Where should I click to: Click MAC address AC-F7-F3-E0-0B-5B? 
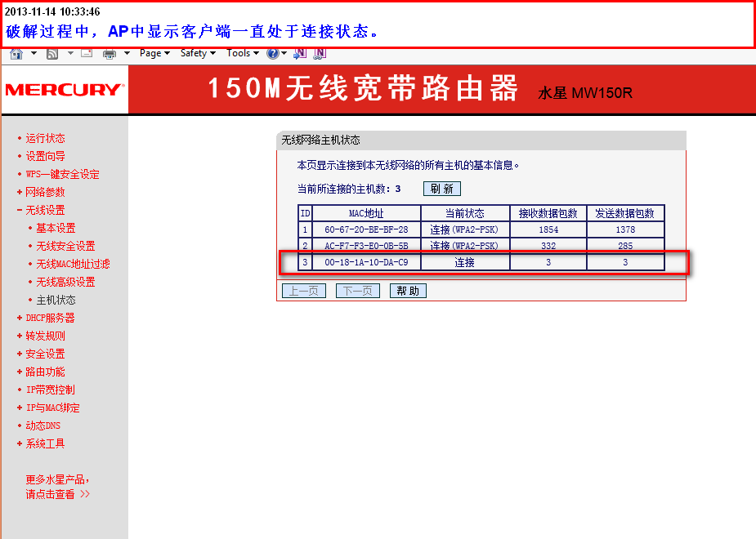(x=366, y=246)
